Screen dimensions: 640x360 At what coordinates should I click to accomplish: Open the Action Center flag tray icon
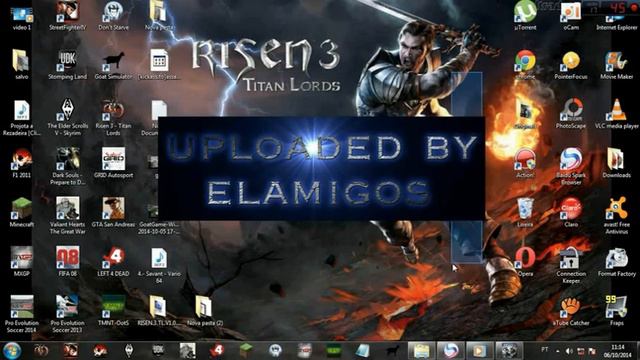coord(592,351)
